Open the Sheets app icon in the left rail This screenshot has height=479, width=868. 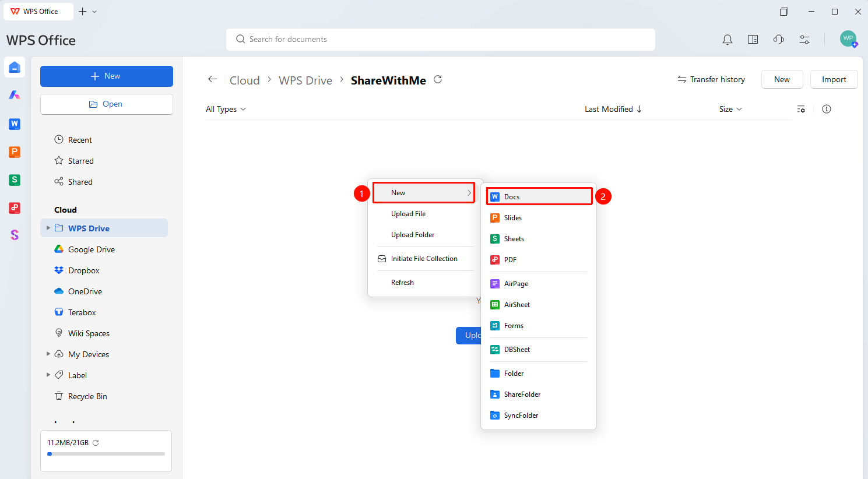pyautogui.click(x=15, y=180)
